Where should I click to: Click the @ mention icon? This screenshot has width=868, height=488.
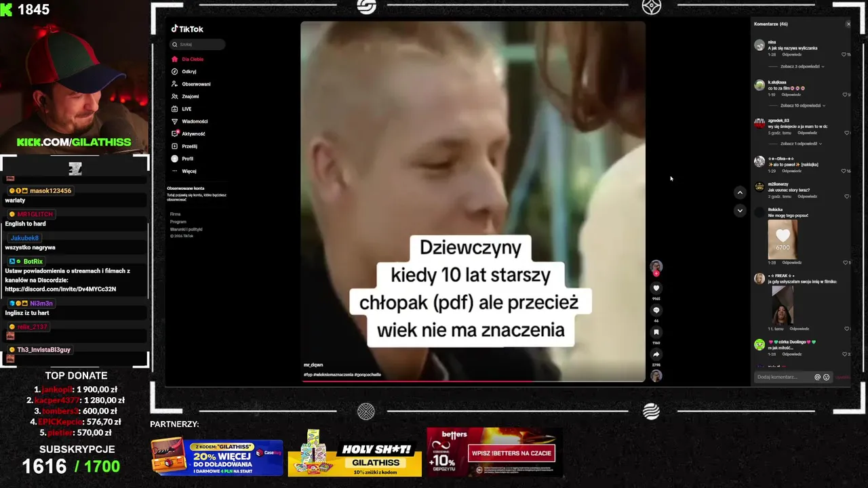point(817,377)
